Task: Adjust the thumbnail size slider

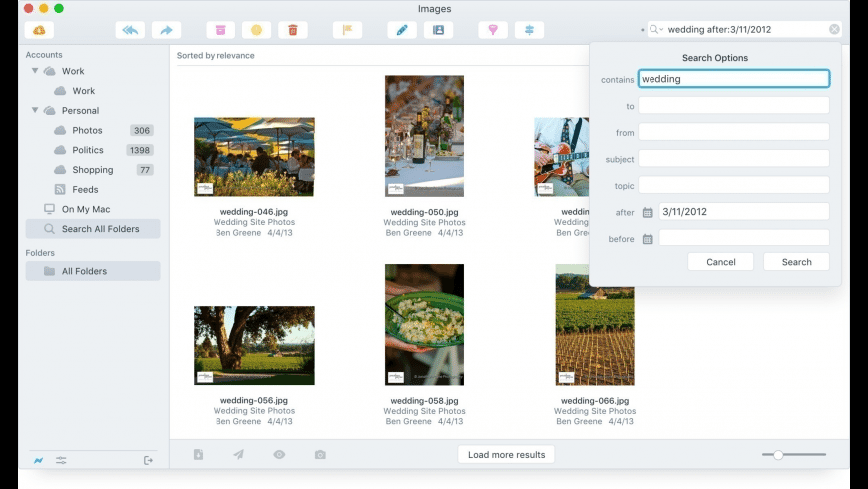Action: [778, 455]
